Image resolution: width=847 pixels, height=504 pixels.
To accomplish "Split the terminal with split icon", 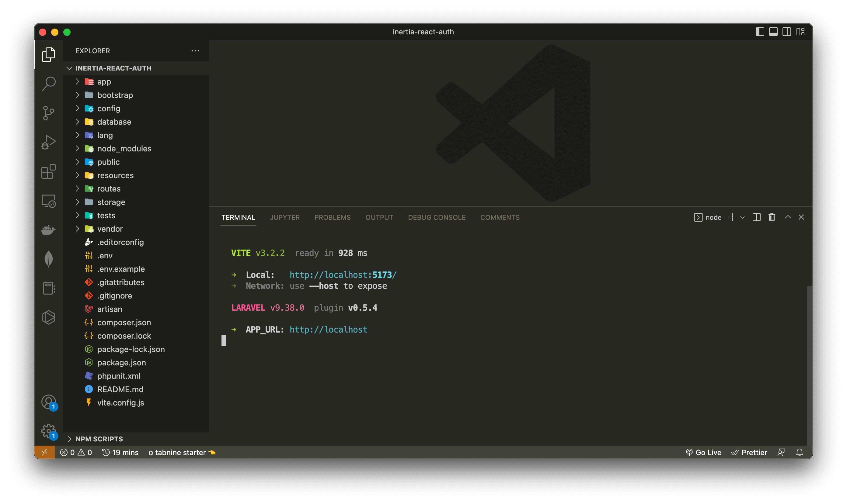I will coord(756,217).
